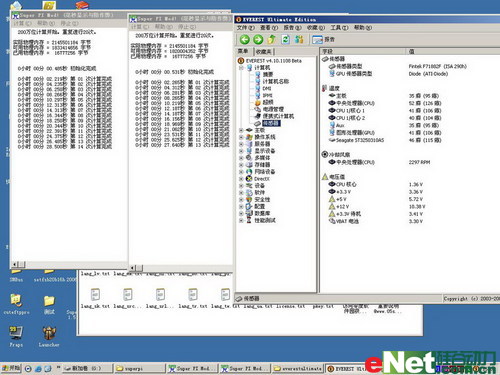Collapse the 计算机 computer tree node
Viewport: 500px width, 375px height.
point(241,68)
